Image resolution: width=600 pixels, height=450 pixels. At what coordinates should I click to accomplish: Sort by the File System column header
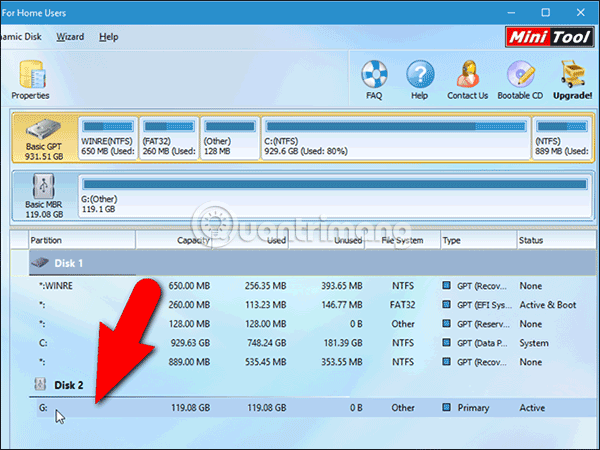coord(403,240)
